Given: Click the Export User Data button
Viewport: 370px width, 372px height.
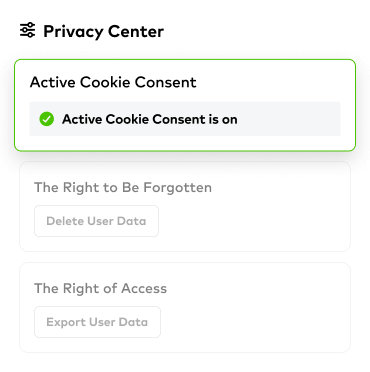Looking at the screenshot, I should point(97,322).
